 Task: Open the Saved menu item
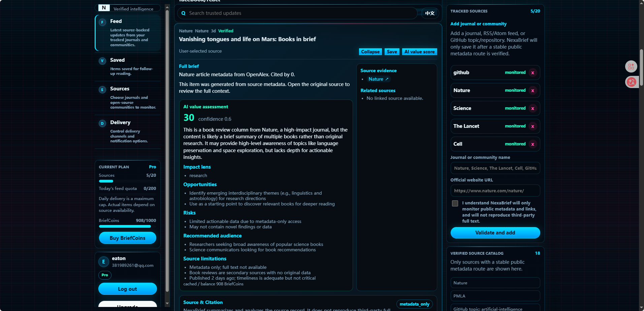(x=128, y=66)
